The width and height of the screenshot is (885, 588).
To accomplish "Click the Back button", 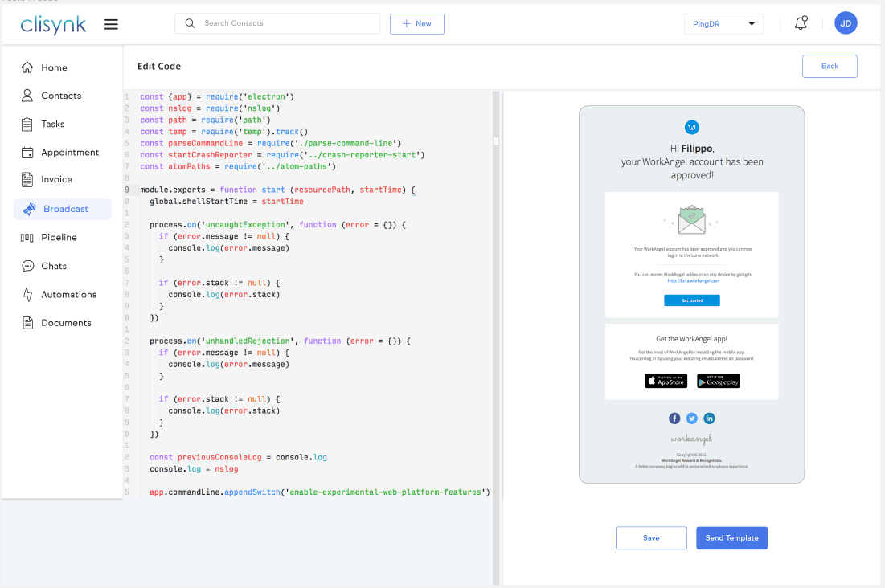I will 830,66.
